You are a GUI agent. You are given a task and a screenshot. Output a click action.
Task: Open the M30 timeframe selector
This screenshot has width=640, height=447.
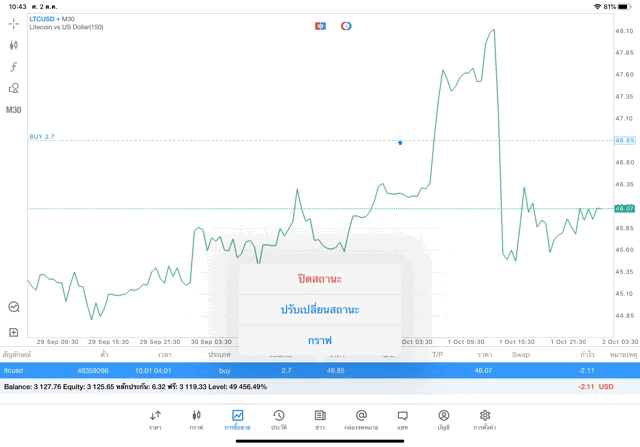(x=14, y=110)
